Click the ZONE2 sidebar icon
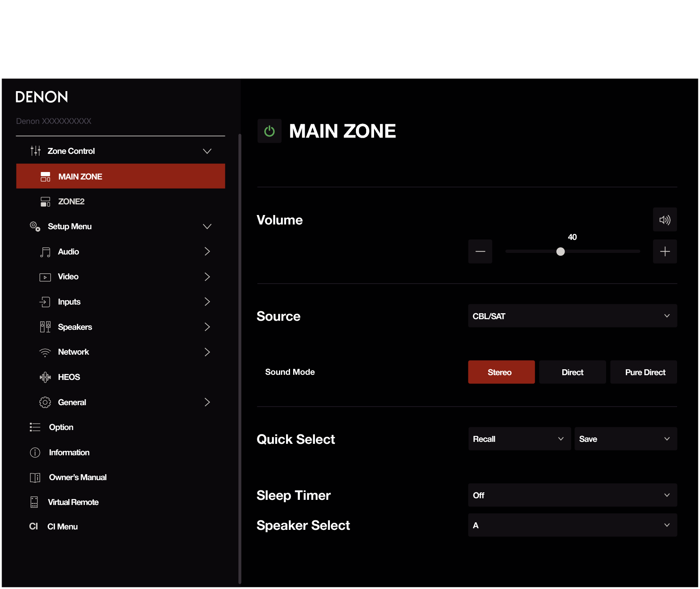Screen dimensions: 700x589 (45, 202)
